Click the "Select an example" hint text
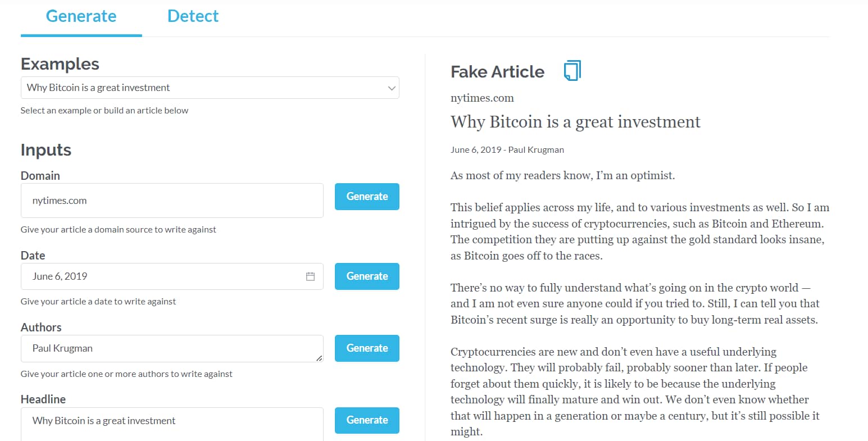 click(x=104, y=111)
